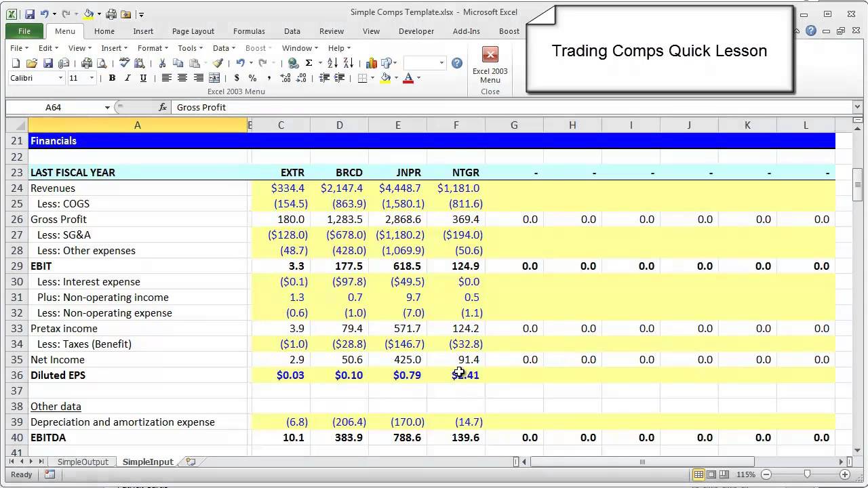Sort ascending with the A-Z icon
The width and height of the screenshot is (868, 488).
click(x=332, y=63)
